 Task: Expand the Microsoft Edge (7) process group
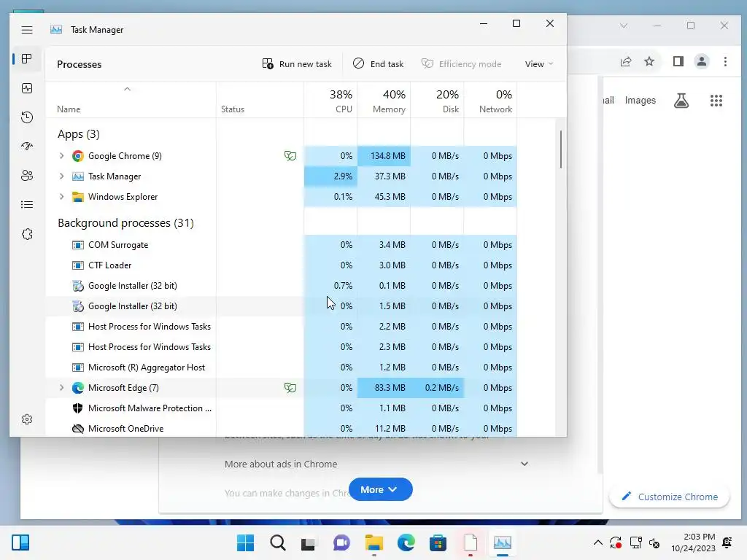pos(61,388)
